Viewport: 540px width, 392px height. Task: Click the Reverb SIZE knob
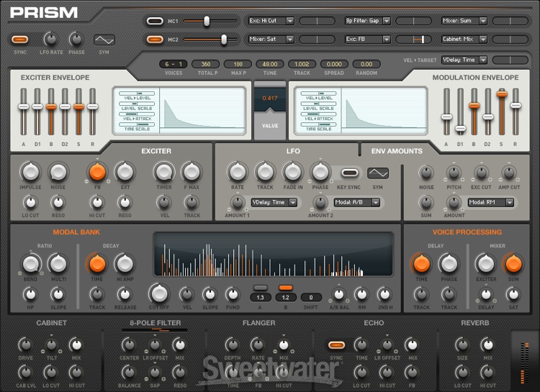pyautogui.click(x=462, y=345)
